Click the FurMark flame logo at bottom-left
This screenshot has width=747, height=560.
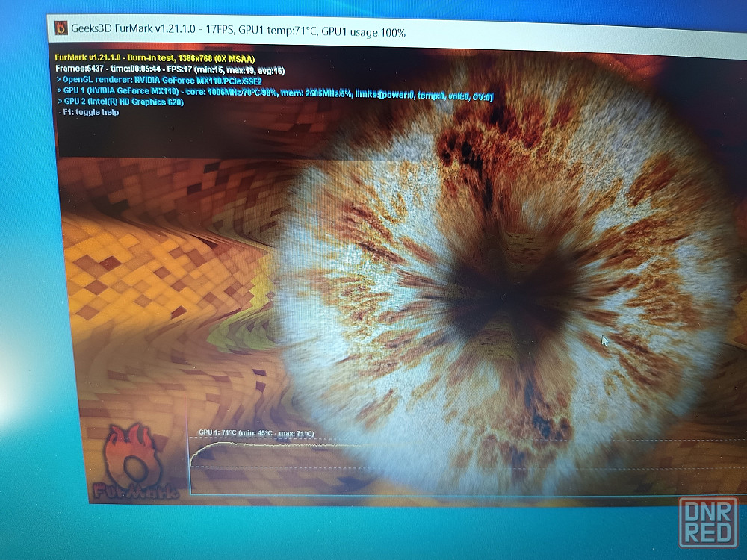(x=136, y=460)
